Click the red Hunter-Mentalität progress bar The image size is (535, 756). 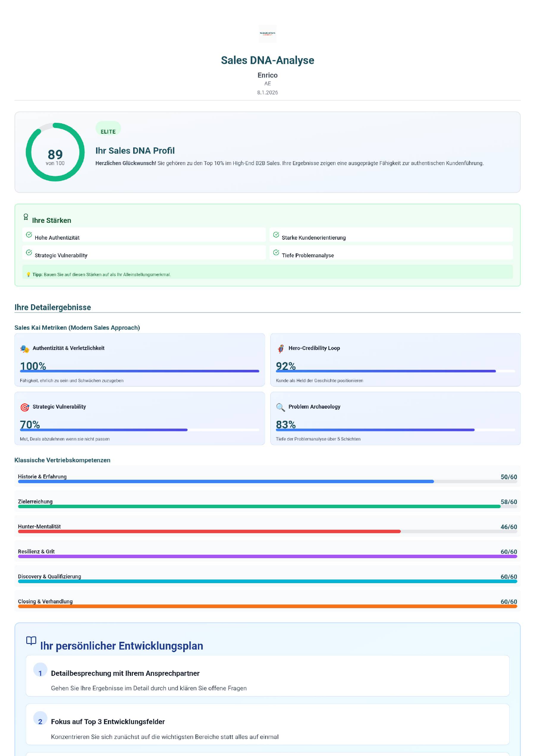[209, 531]
